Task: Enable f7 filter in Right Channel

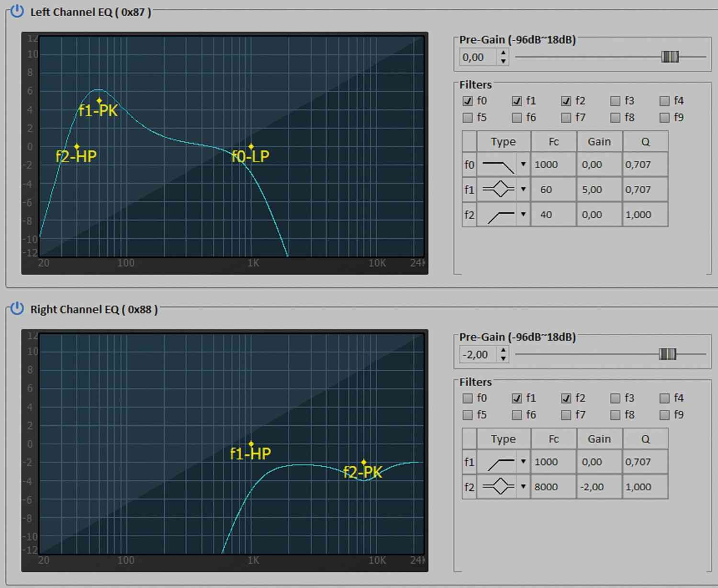Action: 566,415
